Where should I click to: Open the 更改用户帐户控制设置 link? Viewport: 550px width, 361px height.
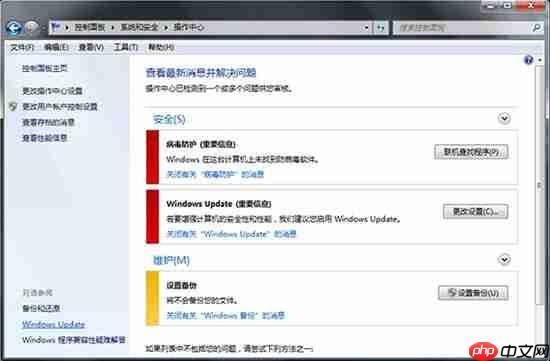click(x=60, y=107)
